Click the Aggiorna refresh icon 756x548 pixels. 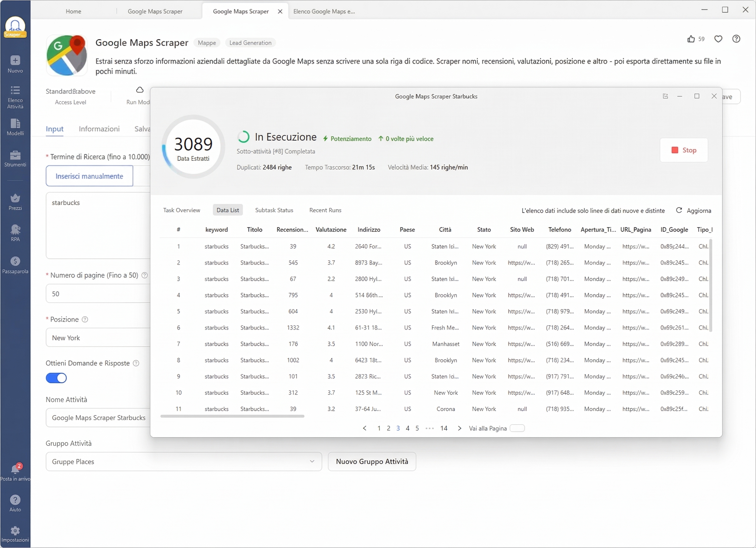pos(679,210)
